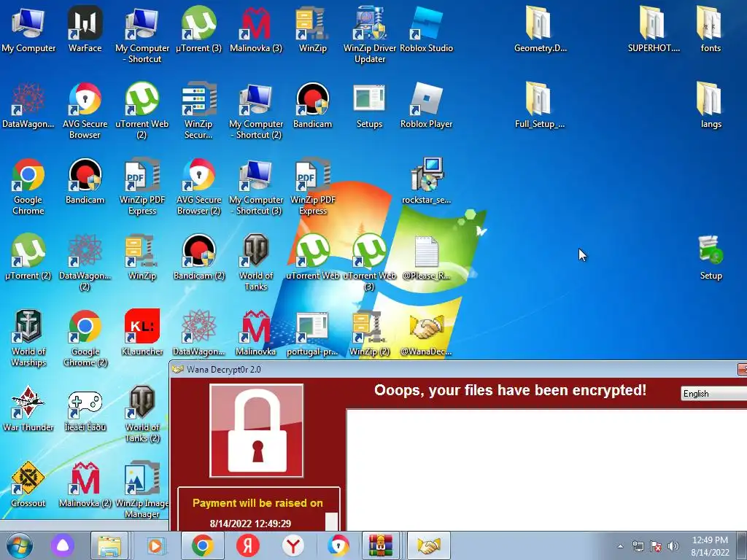The width and height of the screenshot is (747, 560).
Task: Open the network status tray icon
Action: 638,546
